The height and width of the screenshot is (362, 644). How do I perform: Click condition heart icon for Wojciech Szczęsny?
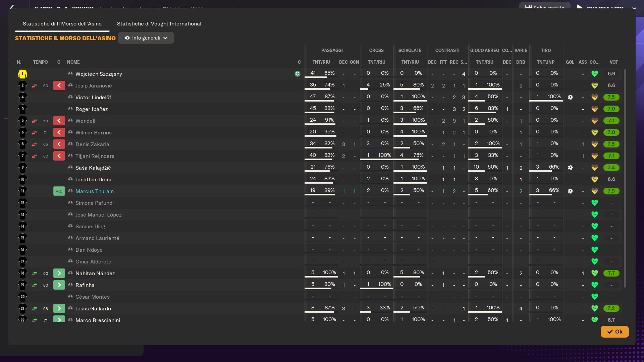[594, 74]
